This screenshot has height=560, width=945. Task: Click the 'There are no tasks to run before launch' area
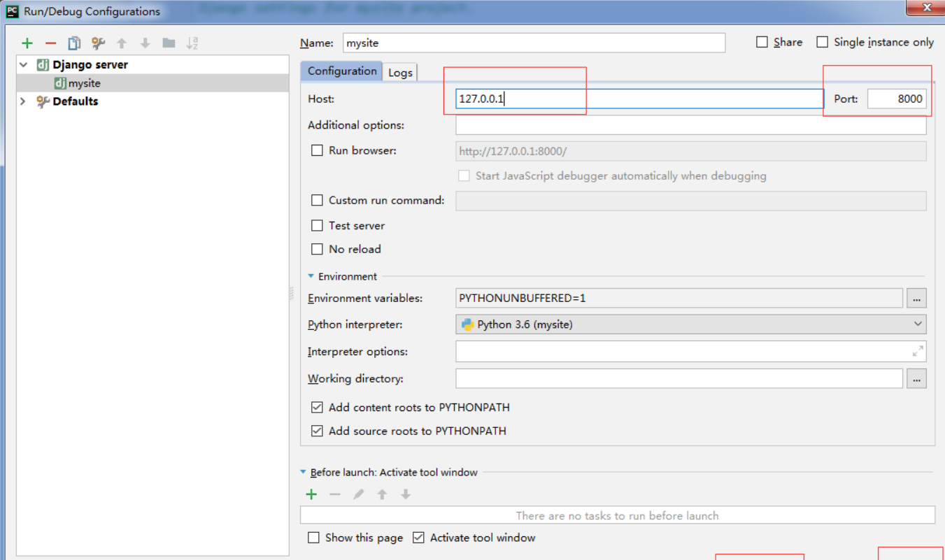click(618, 515)
